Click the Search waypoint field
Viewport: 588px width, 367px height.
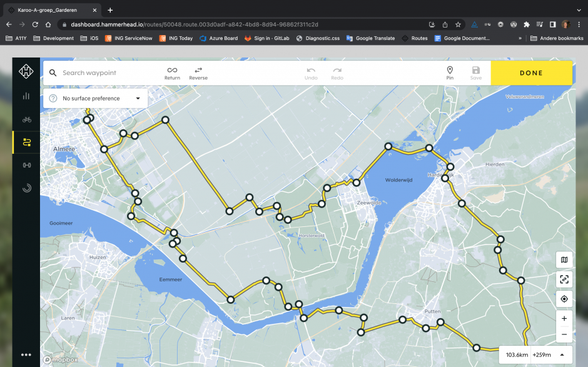[106, 73]
